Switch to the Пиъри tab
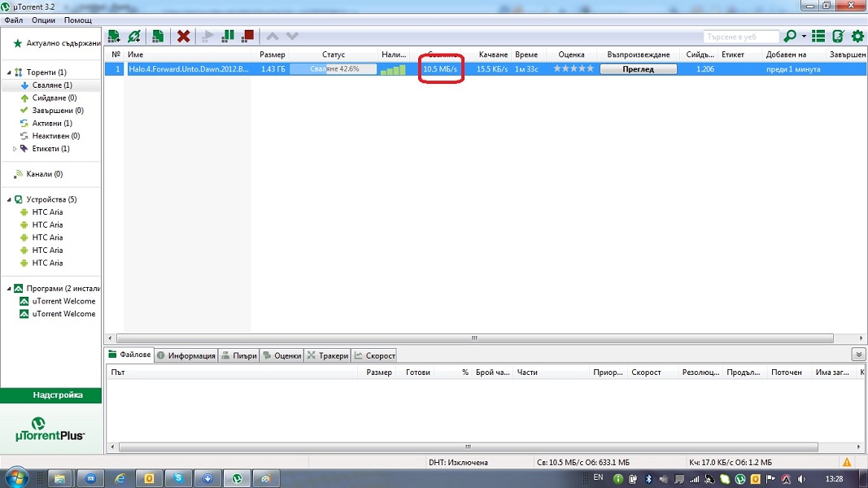Viewport: 868px width, 488px height. click(x=239, y=355)
